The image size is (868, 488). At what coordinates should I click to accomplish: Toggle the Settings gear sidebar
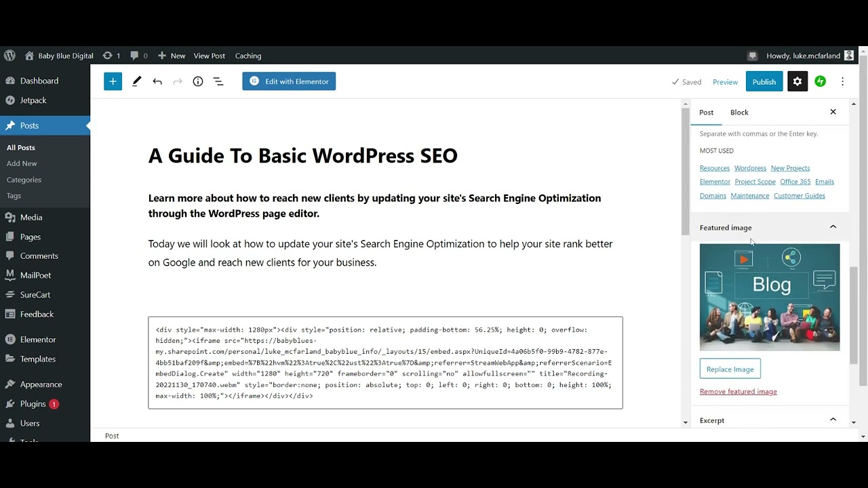[797, 81]
